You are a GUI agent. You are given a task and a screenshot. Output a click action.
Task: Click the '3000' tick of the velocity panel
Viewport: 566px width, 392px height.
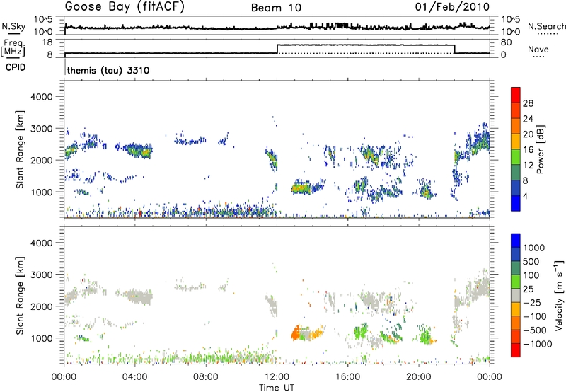(42, 275)
